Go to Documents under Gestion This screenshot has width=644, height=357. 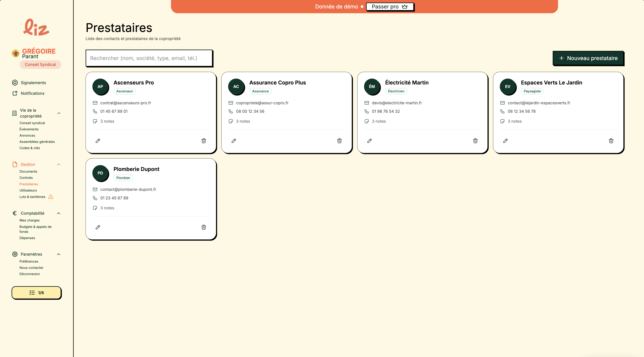tap(28, 172)
